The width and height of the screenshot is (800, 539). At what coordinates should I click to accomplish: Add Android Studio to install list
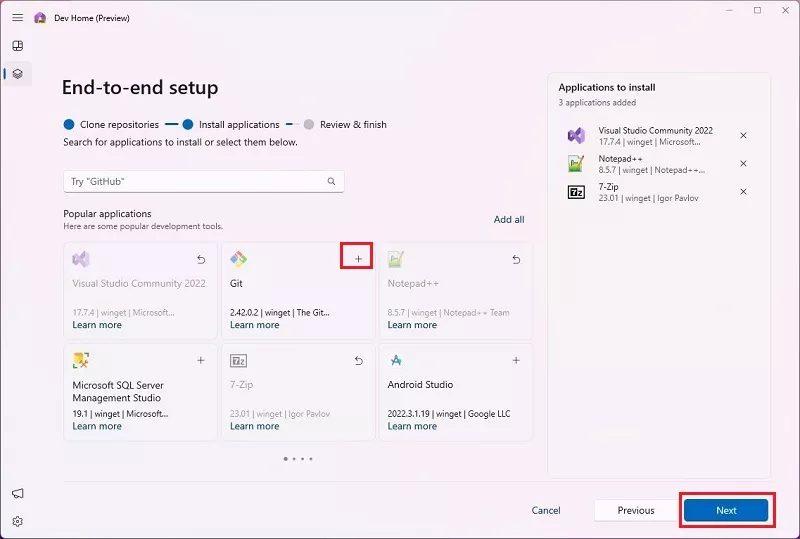(516, 360)
